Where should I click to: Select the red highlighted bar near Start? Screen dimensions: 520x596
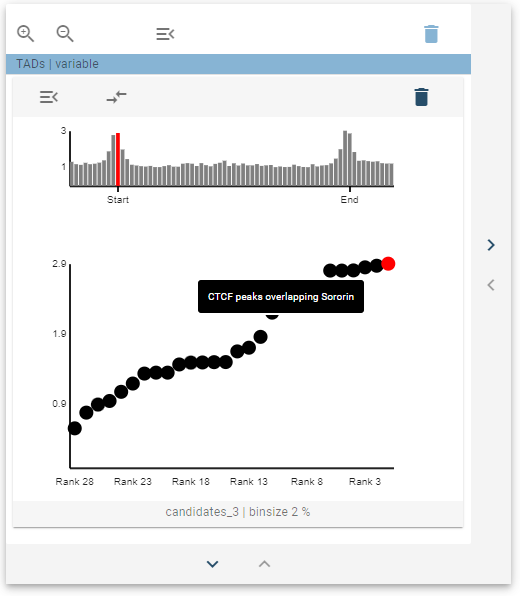click(x=118, y=159)
